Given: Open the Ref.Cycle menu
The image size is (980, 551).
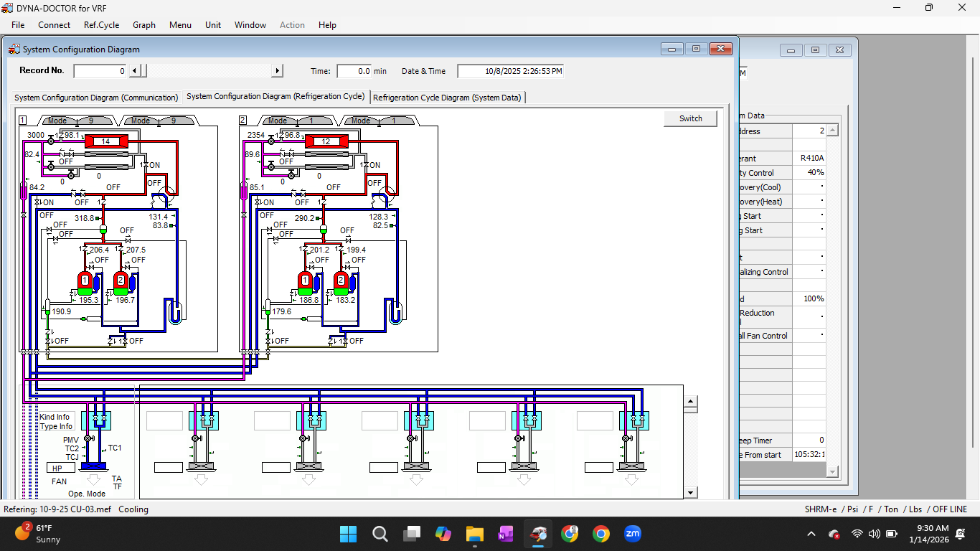Looking at the screenshot, I should (x=101, y=25).
